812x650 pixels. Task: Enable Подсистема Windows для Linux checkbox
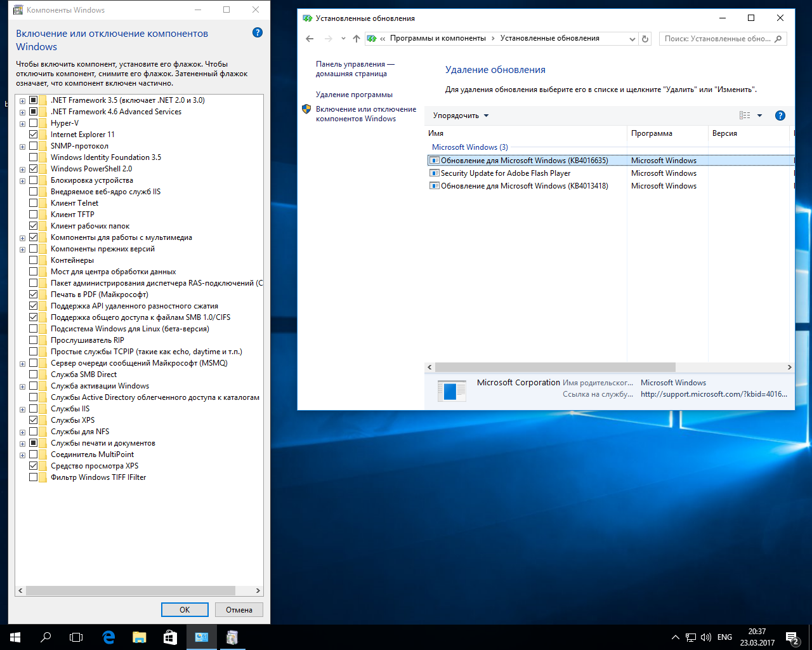click(33, 329)
